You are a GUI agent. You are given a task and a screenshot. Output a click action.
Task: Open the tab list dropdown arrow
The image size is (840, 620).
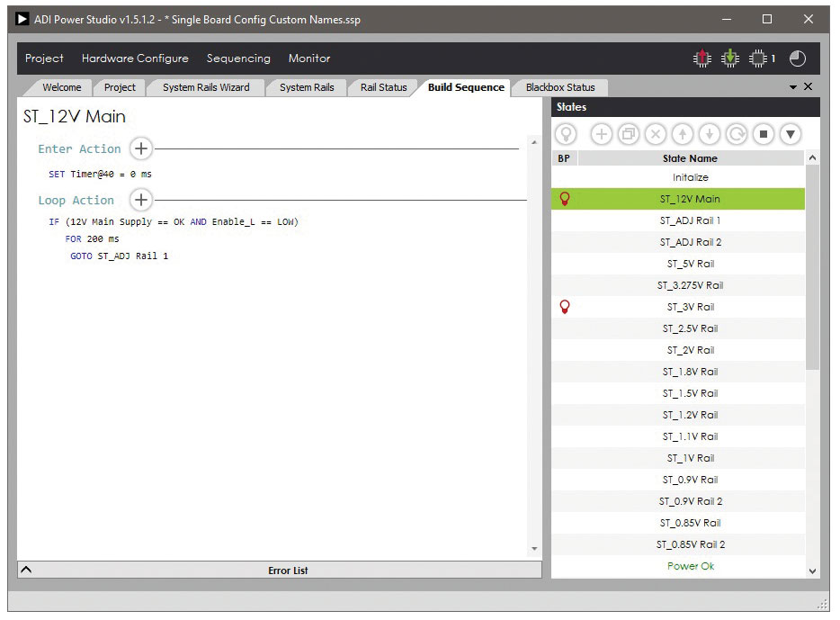pyautogui.click(x=793, y=87)
